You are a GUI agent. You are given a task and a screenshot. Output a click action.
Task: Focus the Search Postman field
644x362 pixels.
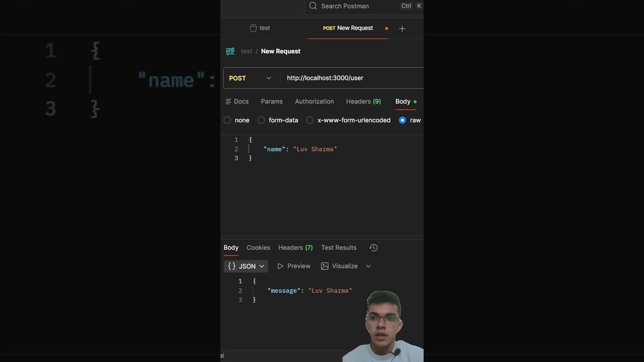pyautogui.click(x=364, y=6)
